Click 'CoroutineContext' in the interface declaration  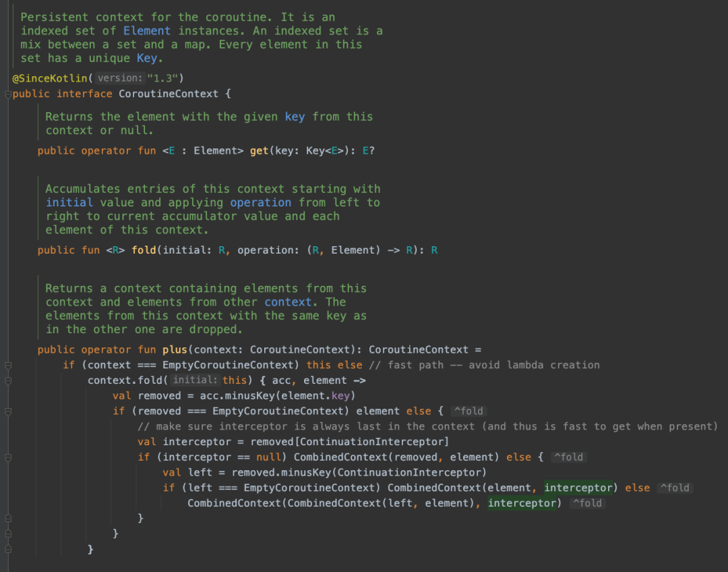[x=169, y=94]
